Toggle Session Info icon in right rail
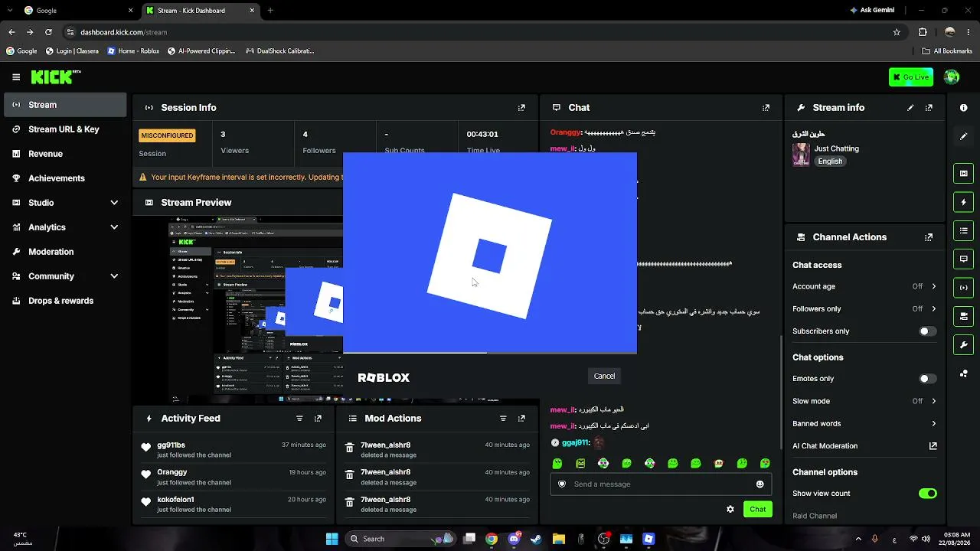Screen dimensions: 980x551 click(x=964, y=288)
